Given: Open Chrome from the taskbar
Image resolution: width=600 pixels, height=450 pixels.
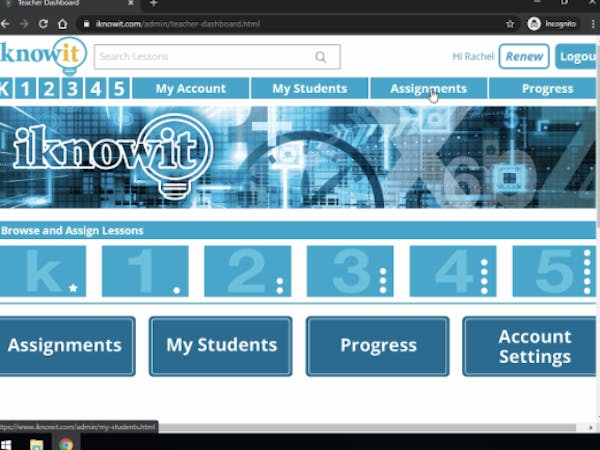Looking at the screenshot, I should (66, 445).
